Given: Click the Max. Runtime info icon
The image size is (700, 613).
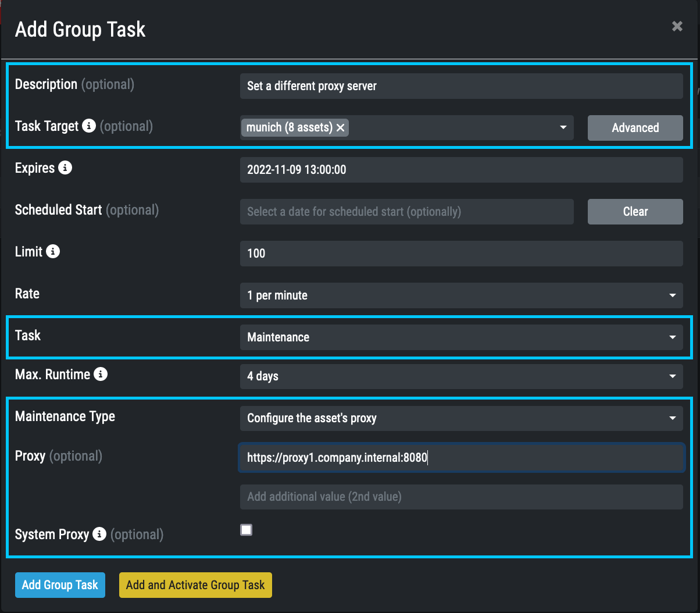Looking at the screenshot, I should (x=101, y=375).
